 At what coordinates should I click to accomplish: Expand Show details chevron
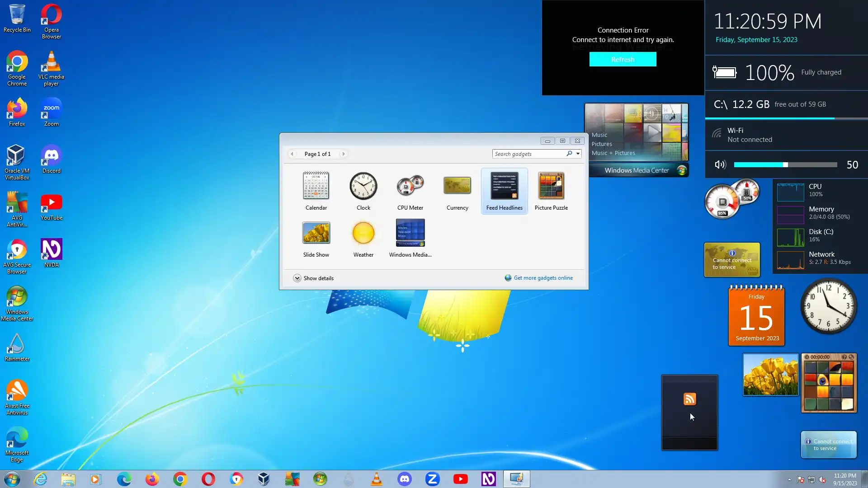click(x=297, y=278)
